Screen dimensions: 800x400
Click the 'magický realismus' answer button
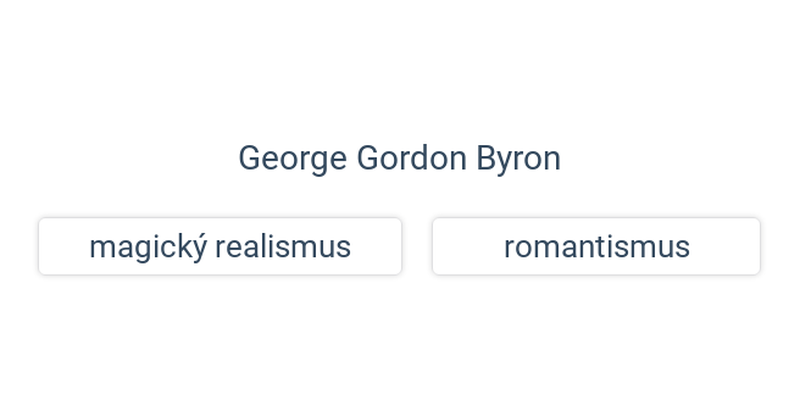(220, 246)
